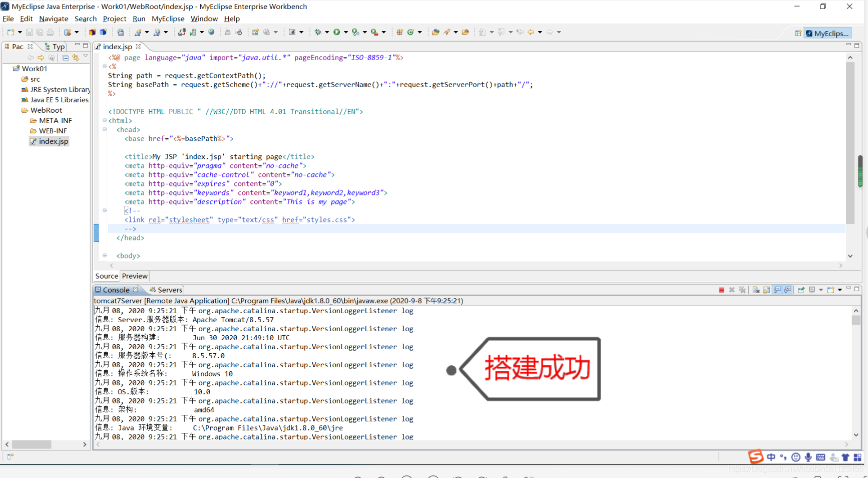The width and height of the screenshot is (868, 478).
Task: Click the microphone icon in IME bar
Action: click(x=808, y=457)
